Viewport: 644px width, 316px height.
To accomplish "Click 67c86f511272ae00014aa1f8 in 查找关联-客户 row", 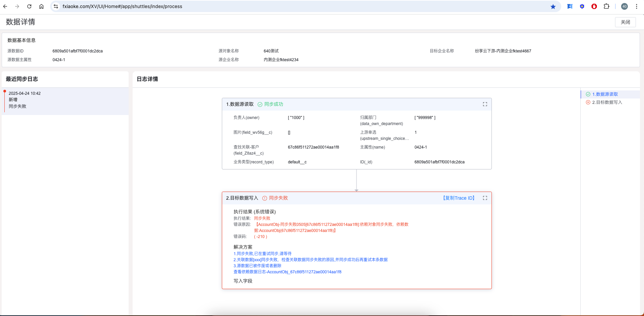I will click(313, 147).
